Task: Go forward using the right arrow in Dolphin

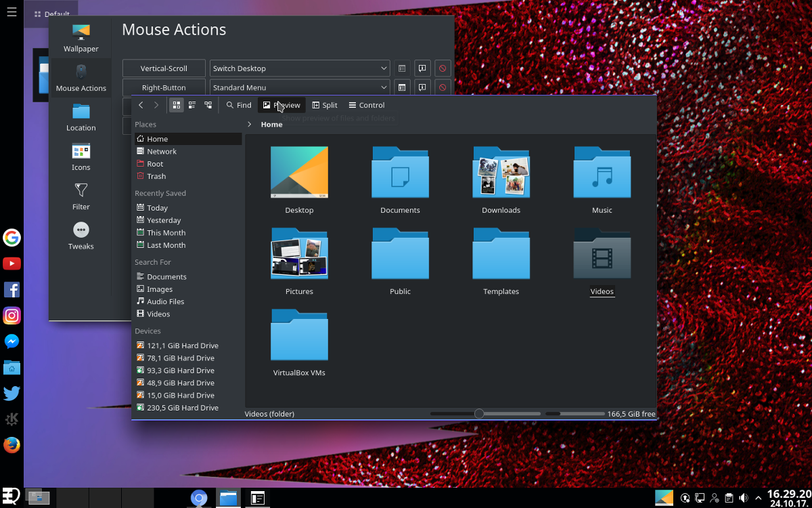Action: coord(156,105)
